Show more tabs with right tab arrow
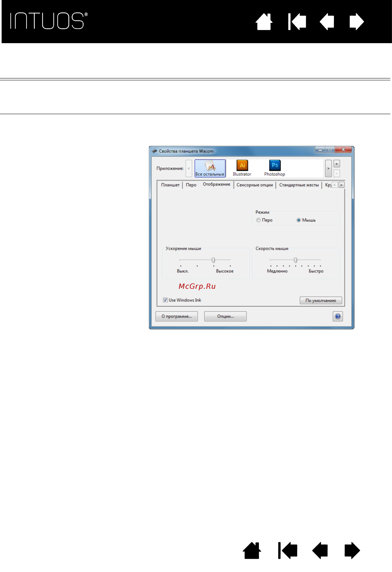This screenshot has width=392, height=572. tap(341, 185)
